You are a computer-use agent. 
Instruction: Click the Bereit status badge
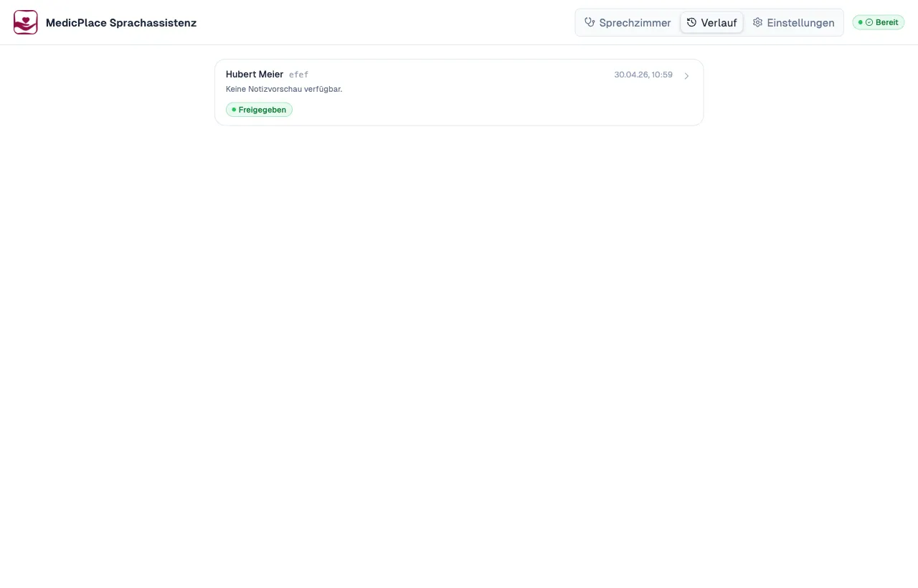pyautogui.click(x=879, y=22)
